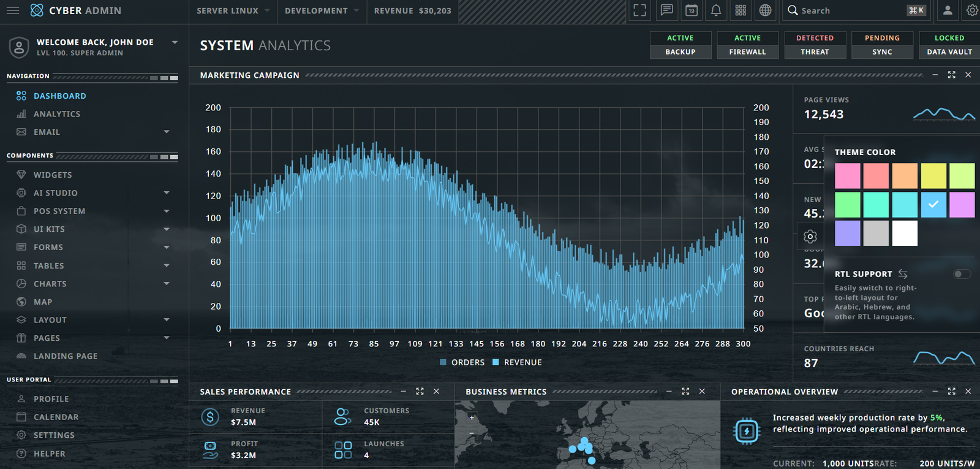Go to the Landing Page item
Screen dimensions: 980x469
pos(65,356)
